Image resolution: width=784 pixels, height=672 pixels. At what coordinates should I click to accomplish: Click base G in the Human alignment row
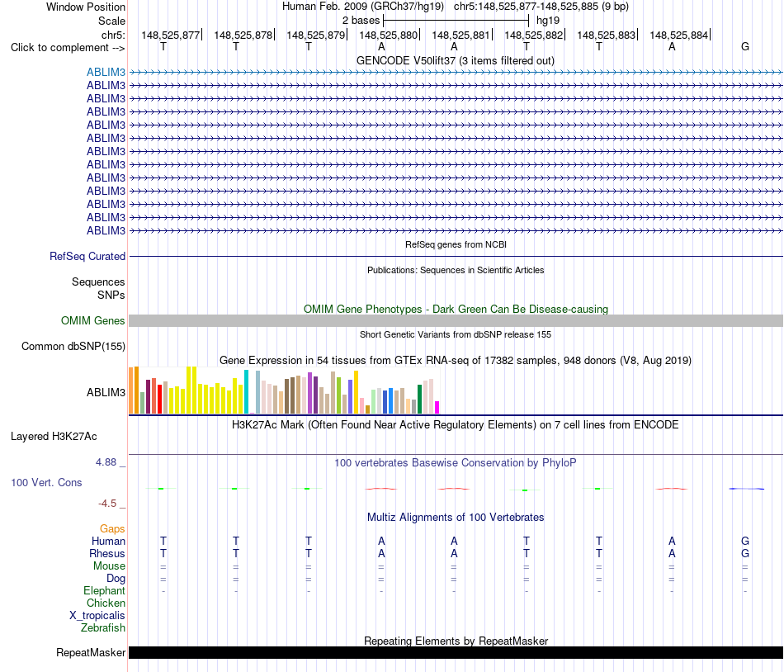click(x=745, y=541)
